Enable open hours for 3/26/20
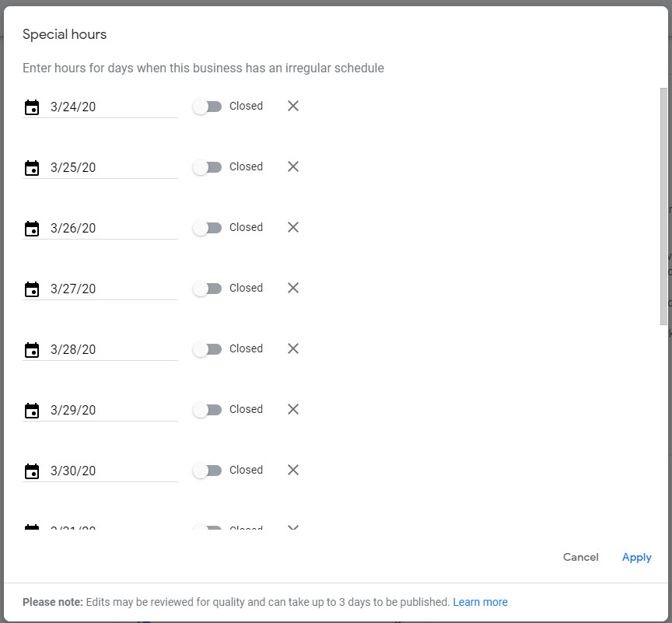The width and height of the screenshot is (672, 623). click(x=207, y=228)
